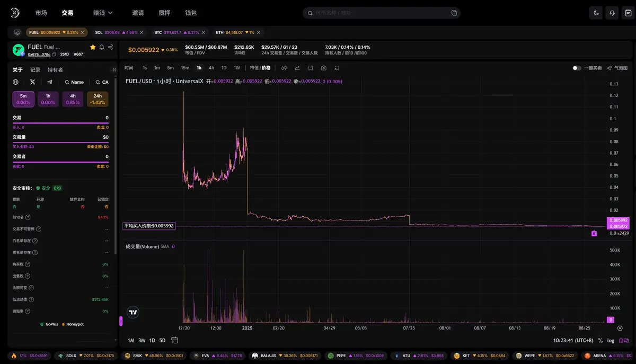The image size is (636, 364).
Task: Switch to the 持有者 holders tab
Action: [55, 69]
